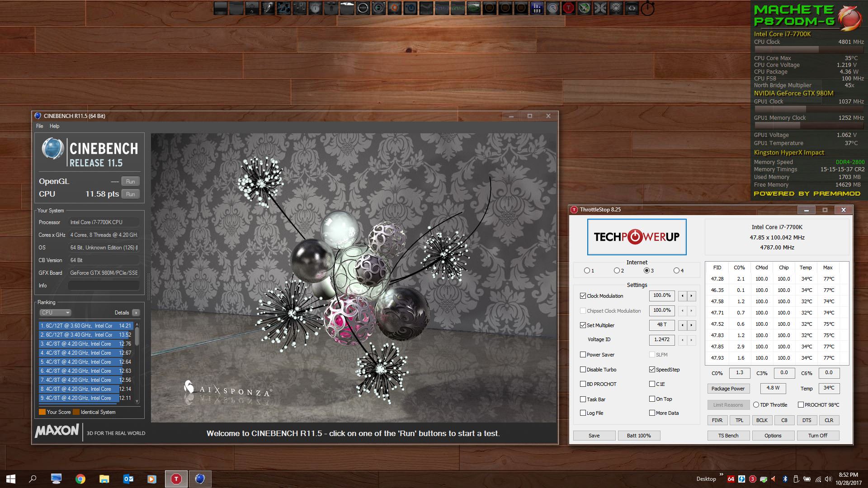
Task: Open the Wi-Fi network tray icon
Action: point(818,479)
